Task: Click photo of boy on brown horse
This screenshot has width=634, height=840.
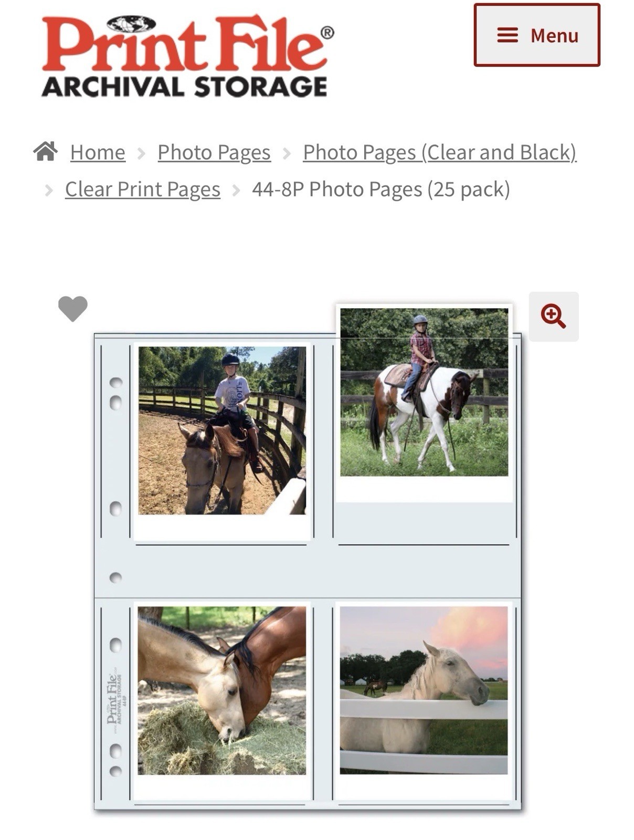Action: pos(222,430)
